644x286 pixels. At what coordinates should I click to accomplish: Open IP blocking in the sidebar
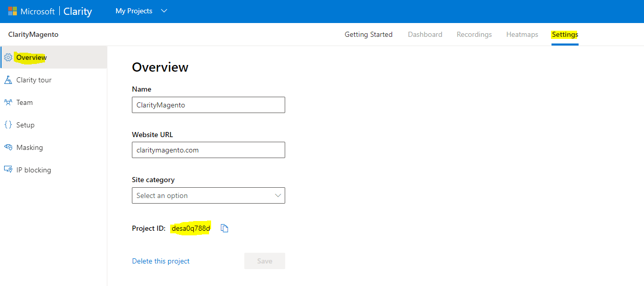(x=54, y=170)
